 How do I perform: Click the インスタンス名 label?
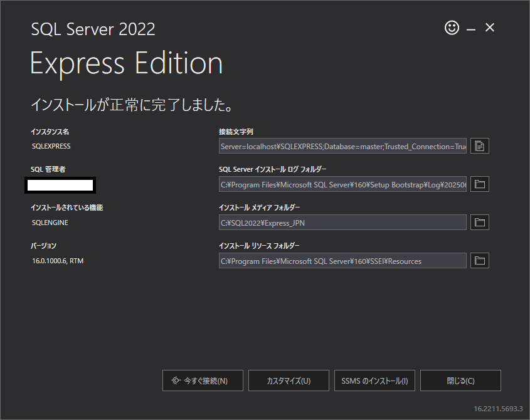[x=50, y=132]
